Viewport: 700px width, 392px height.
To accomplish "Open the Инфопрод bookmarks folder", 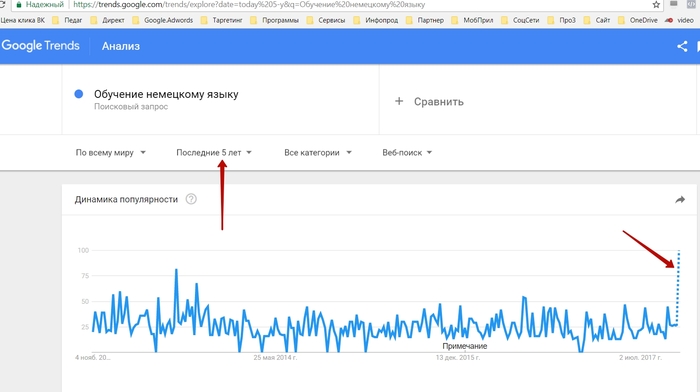I will point(375,20).
